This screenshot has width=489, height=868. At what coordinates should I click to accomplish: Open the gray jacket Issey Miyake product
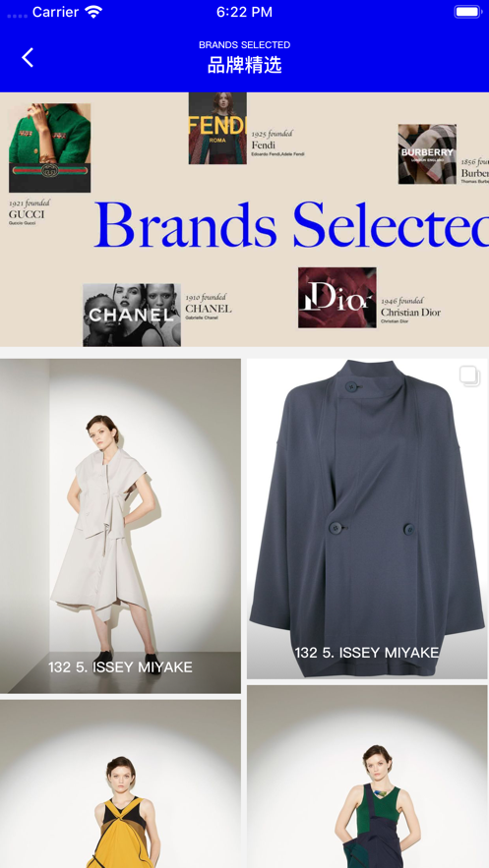click(x=367, y=519)
